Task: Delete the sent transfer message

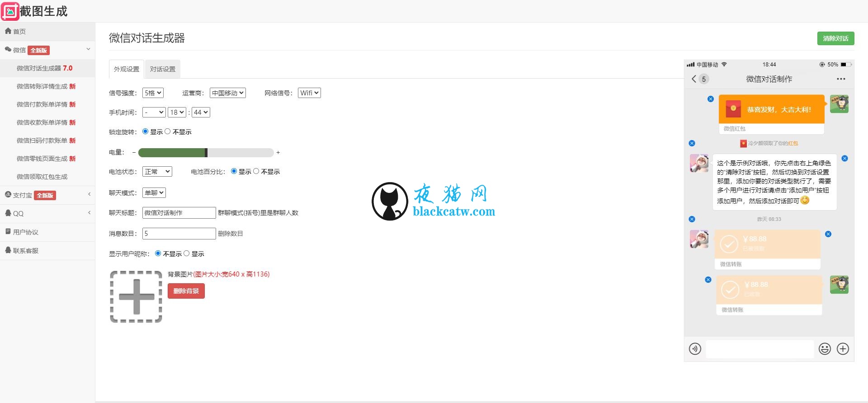Action: pyautogui.click(x=708, y=280)
